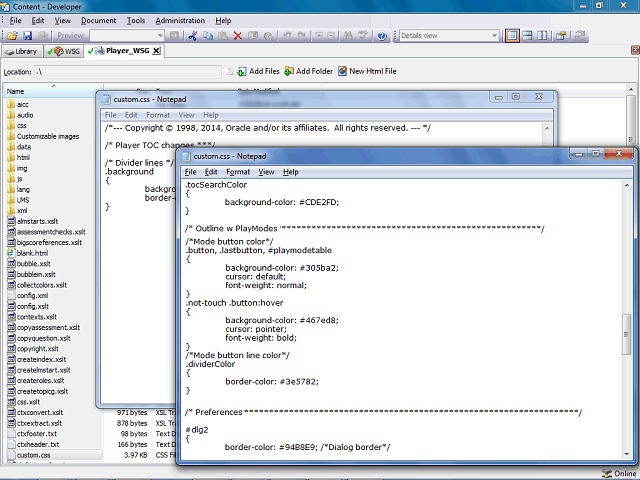Click the Properties toolbar icon
The height and width of the screenshot is (480, 640).
561,36
